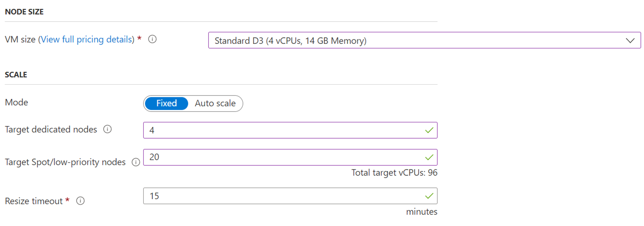Open the Standard D3 VM size combo box

point(408,41)
